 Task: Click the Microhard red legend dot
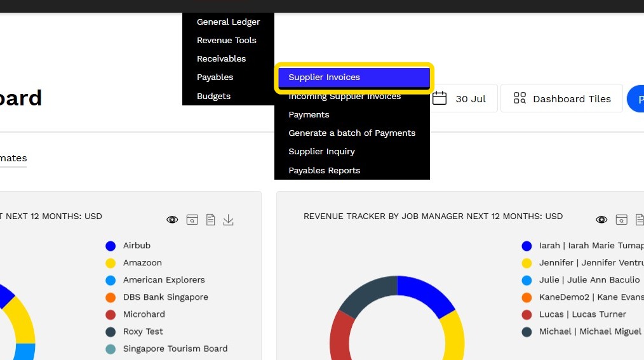pos(111,315)
